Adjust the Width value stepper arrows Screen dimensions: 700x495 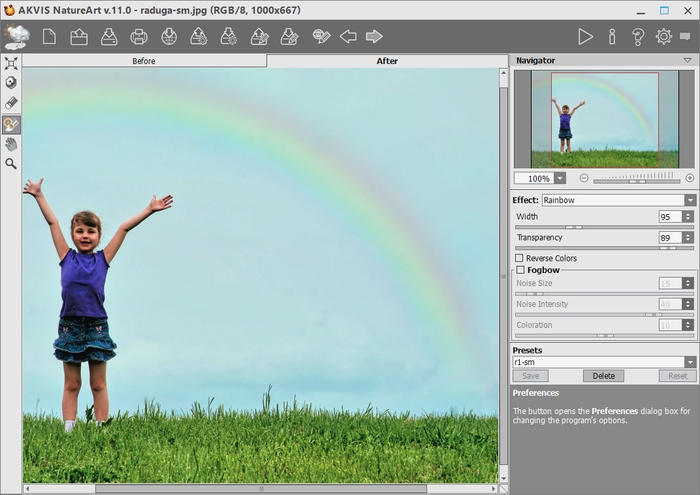pos(688,216)
